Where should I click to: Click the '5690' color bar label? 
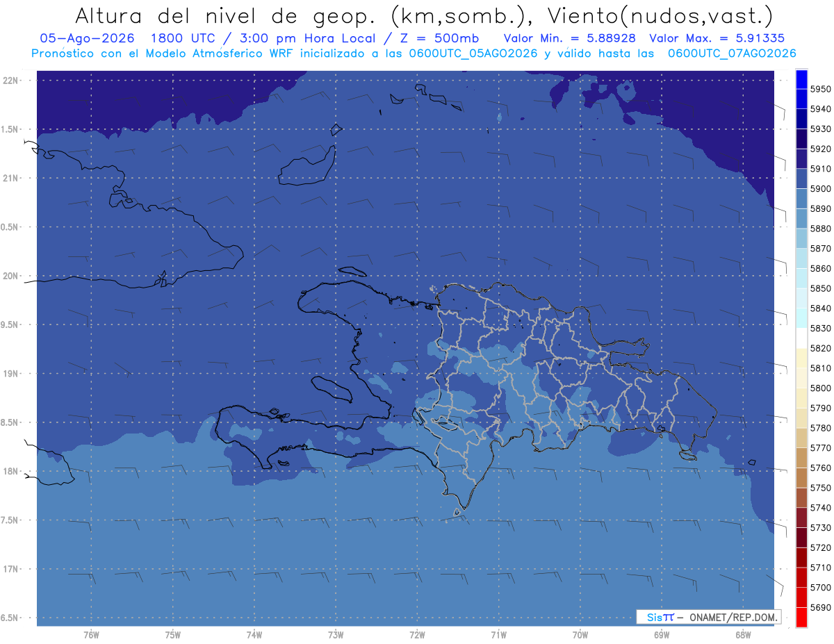[821, 607]
